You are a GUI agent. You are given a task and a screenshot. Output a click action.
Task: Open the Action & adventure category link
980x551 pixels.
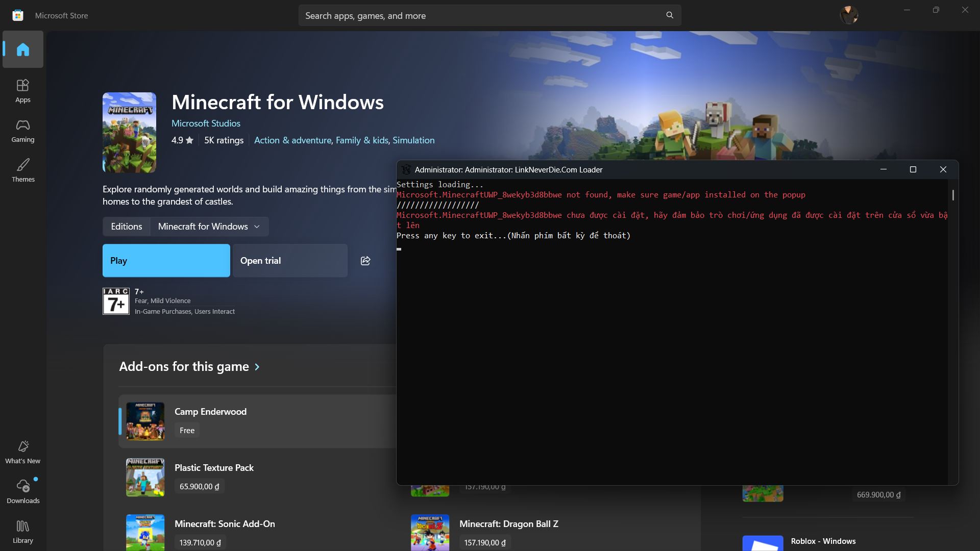(x=292, y=140)
